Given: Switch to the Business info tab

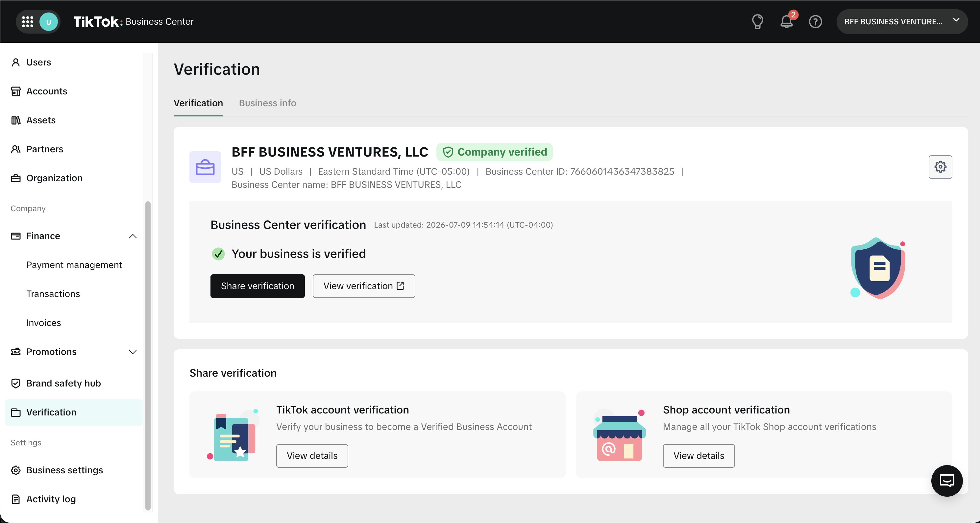Looking at the screenshot, I should click(267, 103).
